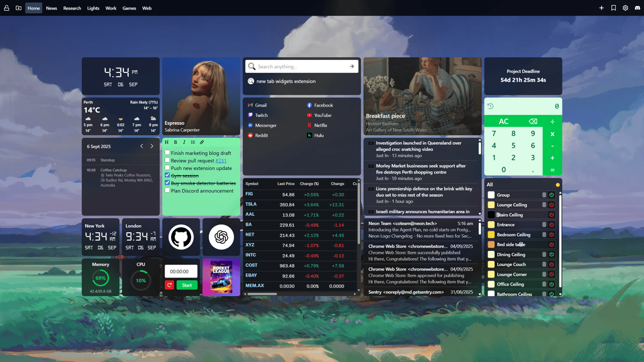Open the ChatGPT shortcut tile
The height and width of the screenshot is (362, 644).
point(221,237)
